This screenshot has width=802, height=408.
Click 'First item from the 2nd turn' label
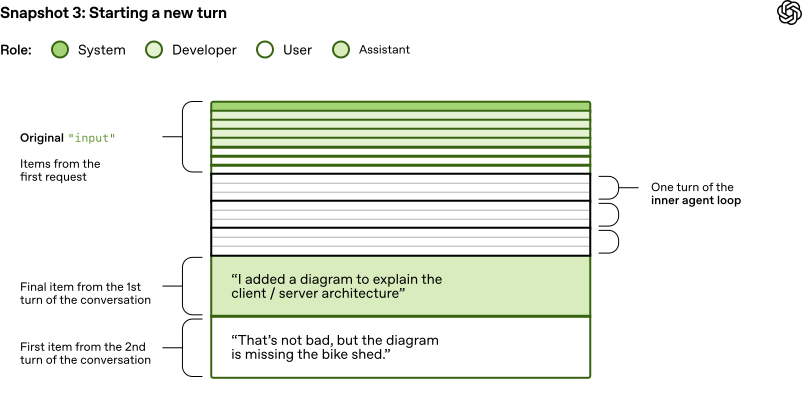85,353
